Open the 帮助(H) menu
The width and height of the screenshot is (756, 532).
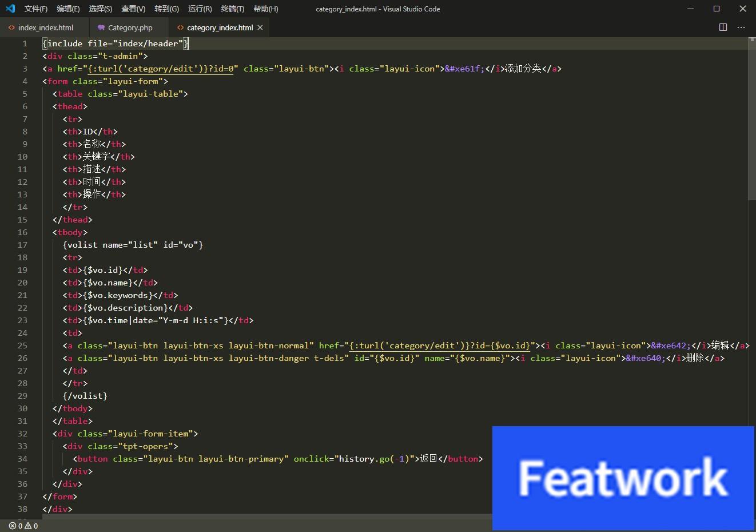266,9
